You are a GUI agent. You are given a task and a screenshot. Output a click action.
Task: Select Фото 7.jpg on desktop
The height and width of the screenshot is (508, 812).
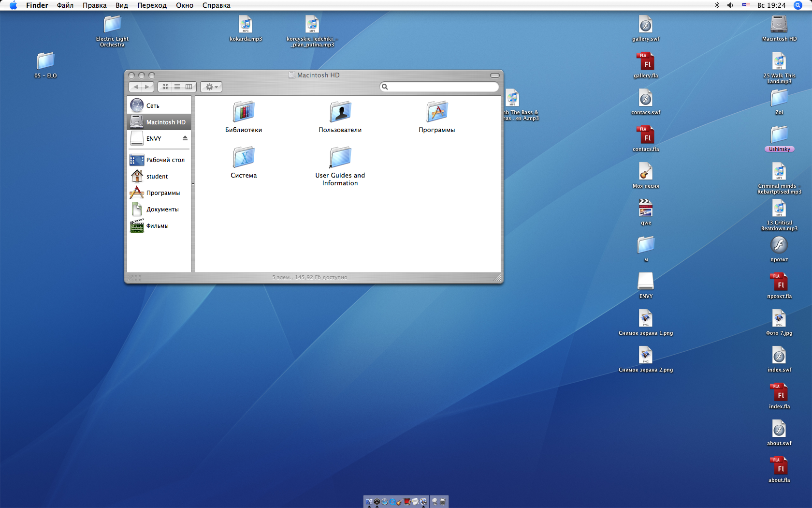click(x=779, y=322)
